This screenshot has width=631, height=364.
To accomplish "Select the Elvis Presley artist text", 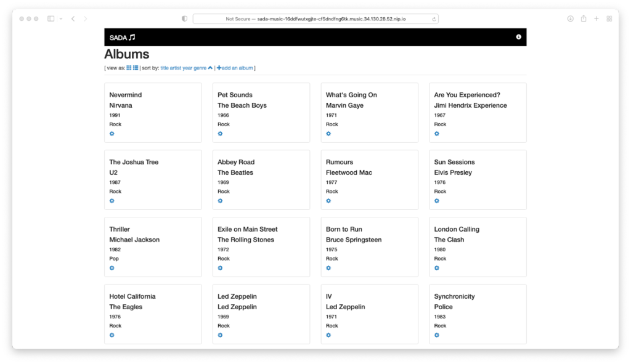I will pos(453,172).
